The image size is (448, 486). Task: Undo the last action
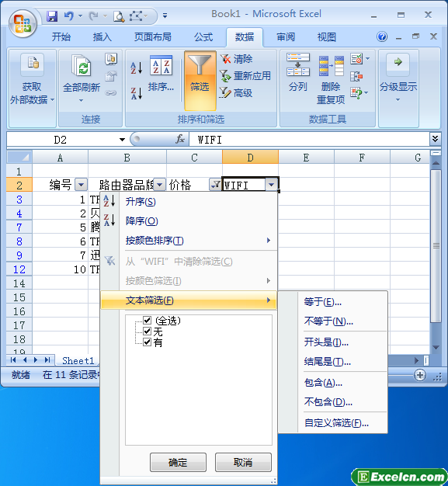pyautogui.click(x=68, y=16)
